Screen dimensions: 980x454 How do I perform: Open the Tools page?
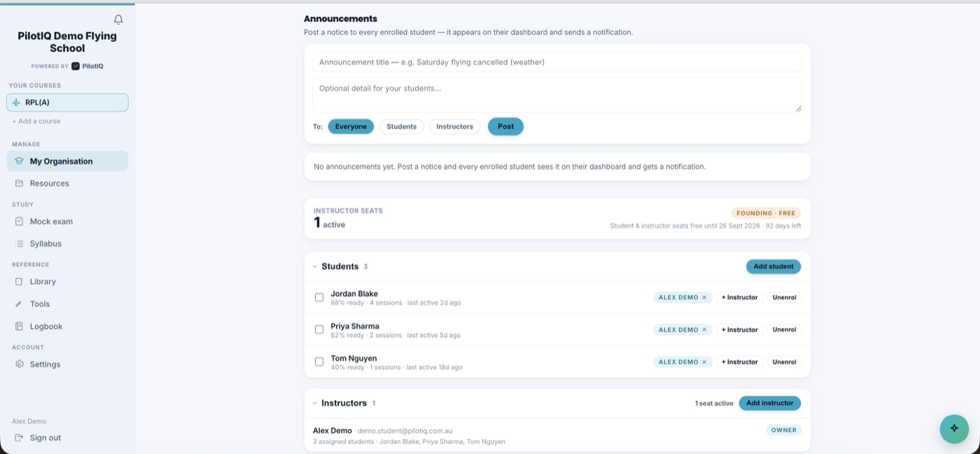click(x=67, y=304)
